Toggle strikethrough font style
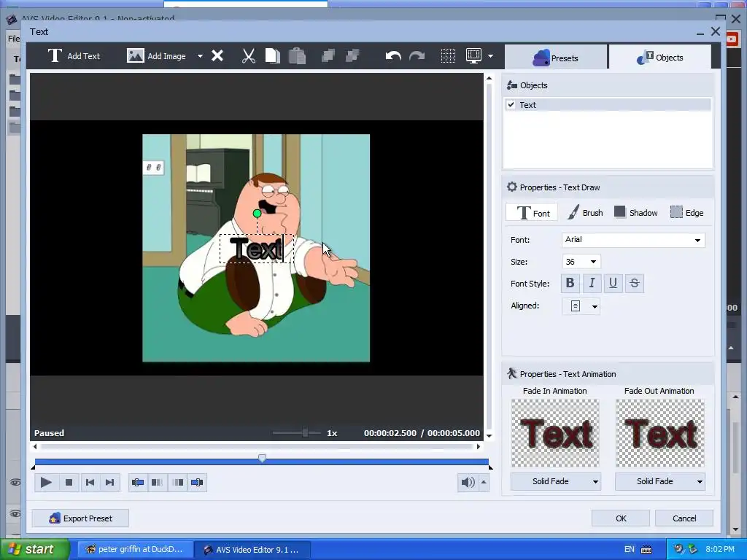Screen dimensions: 747x560 tap(635, 284)
